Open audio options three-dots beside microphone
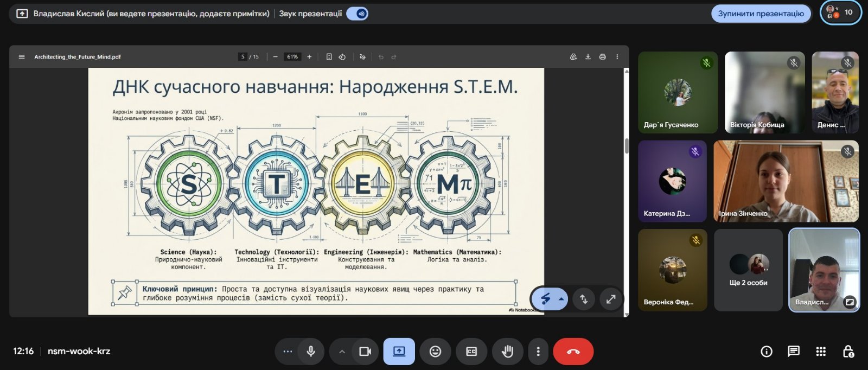This screenshot has width=868, height=370. coord(288,352)
